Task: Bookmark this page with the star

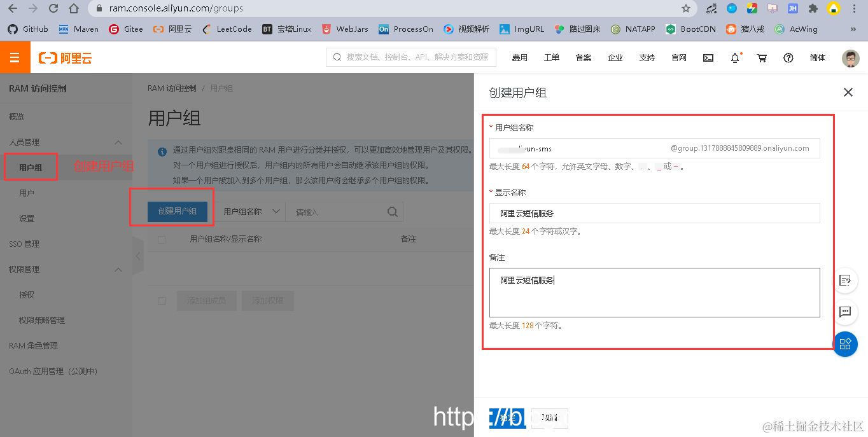Action: (x=685, y=9)
